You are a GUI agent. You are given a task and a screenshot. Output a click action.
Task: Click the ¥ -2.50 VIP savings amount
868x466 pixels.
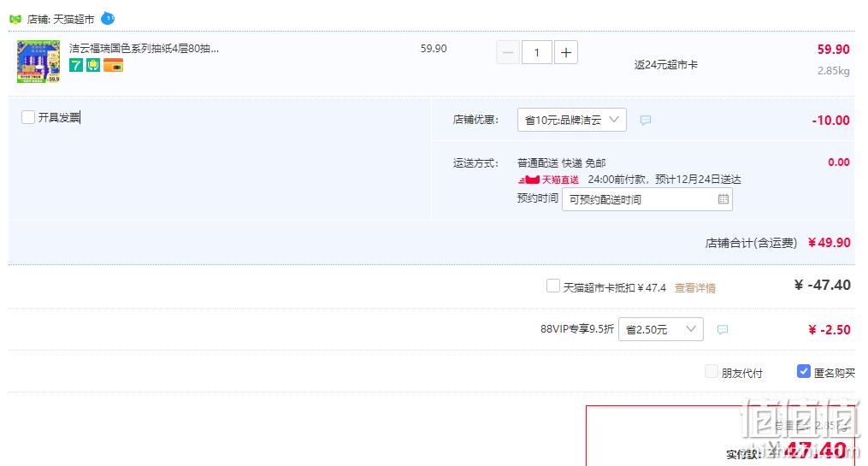(x=830, y=330)
